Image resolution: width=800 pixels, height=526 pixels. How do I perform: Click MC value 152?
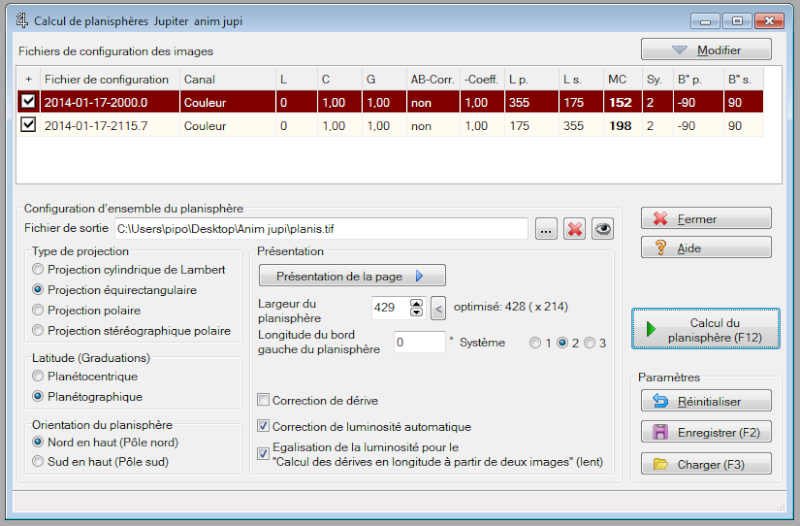[620, 103]
